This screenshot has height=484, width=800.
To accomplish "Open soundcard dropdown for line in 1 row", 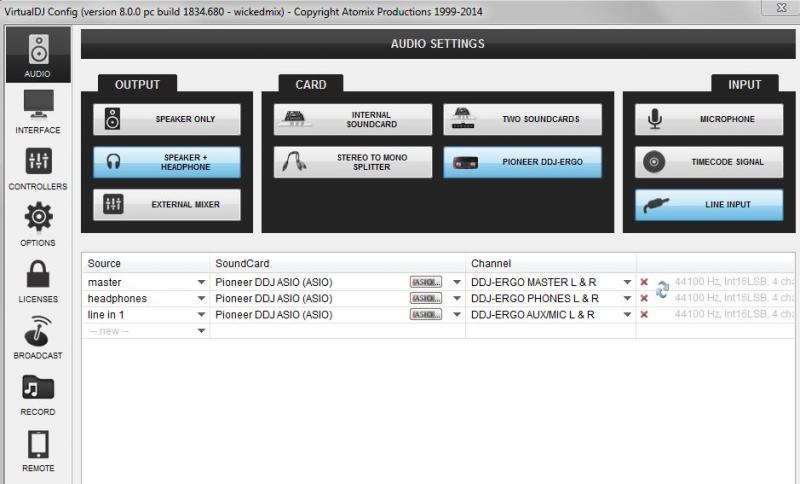I will tap(457, 315).
